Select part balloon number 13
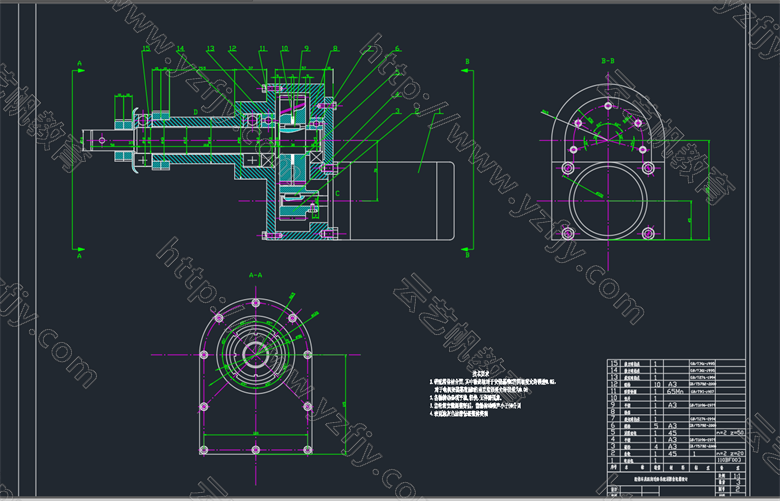 coord(210,49)
